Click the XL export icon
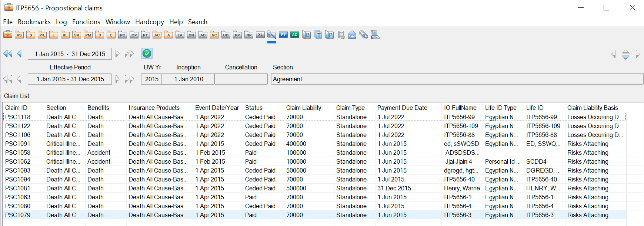Image resolution: width=644 pixels, height=226 pixels. point(260,35)
